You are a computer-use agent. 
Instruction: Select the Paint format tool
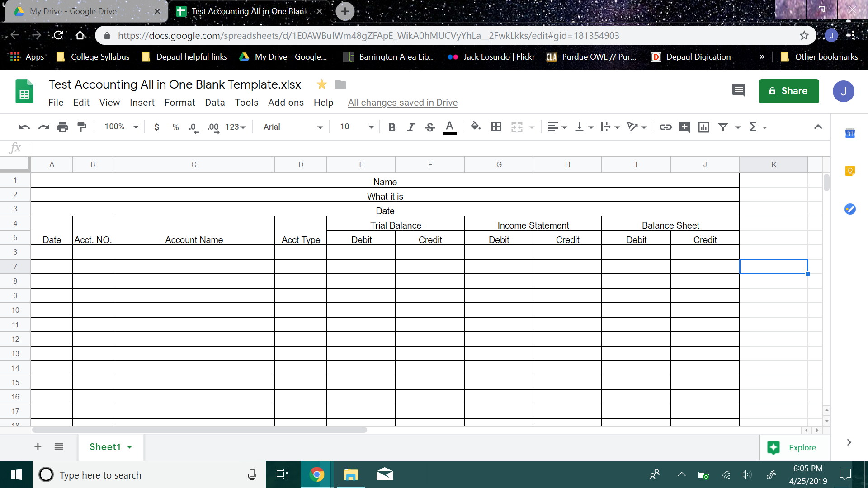coord(82,127)
